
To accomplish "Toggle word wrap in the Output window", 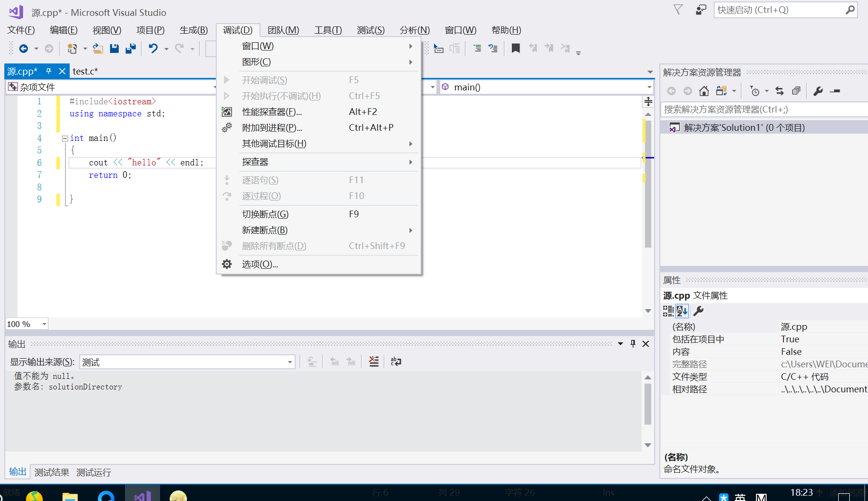I will point(396,362).
